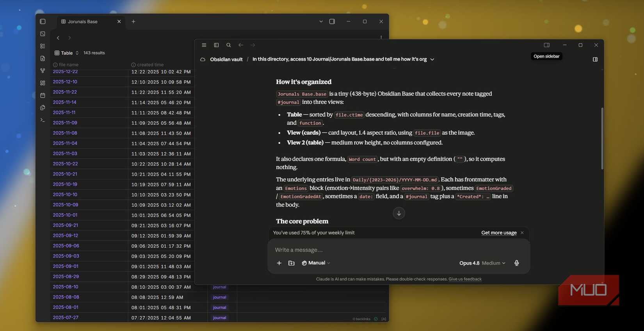Click the templates copy icon in ribbon

43,107
